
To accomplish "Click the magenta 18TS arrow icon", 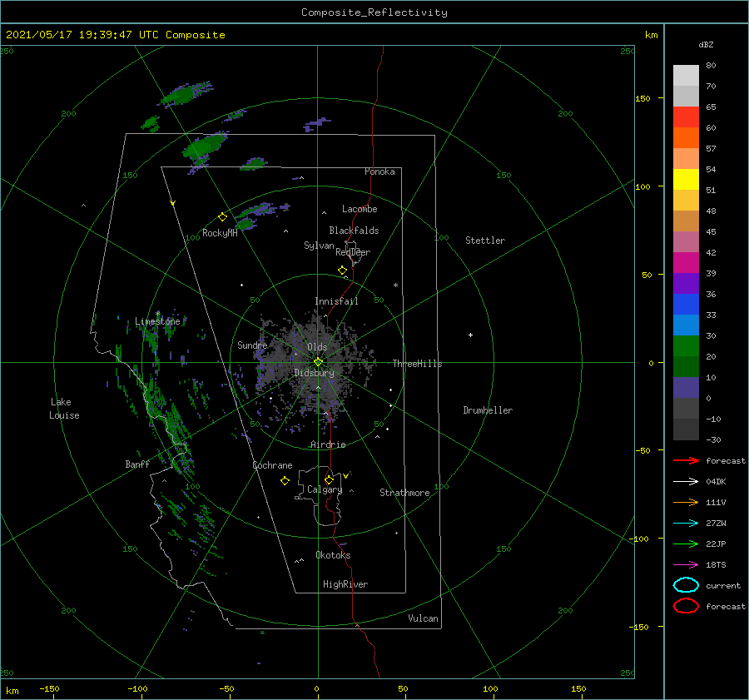I will point(686,564).
